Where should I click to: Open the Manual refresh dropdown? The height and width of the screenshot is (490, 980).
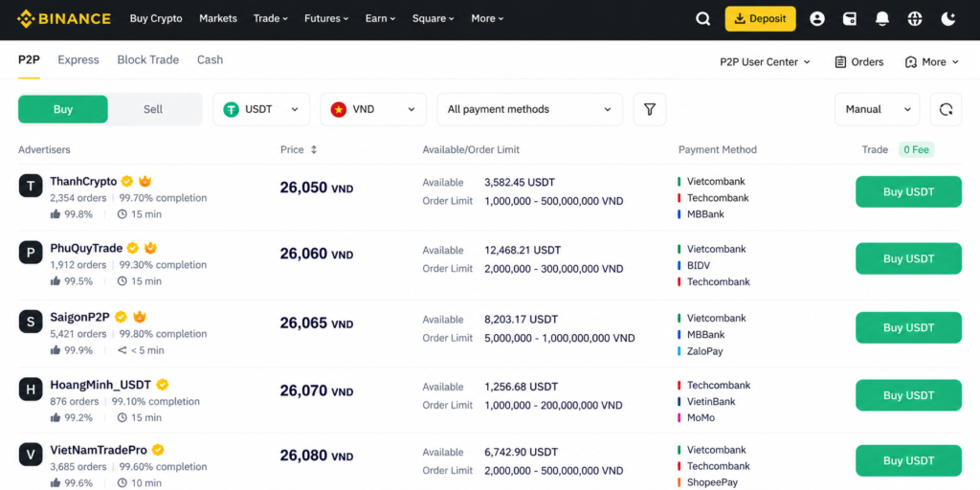(877, 109)
